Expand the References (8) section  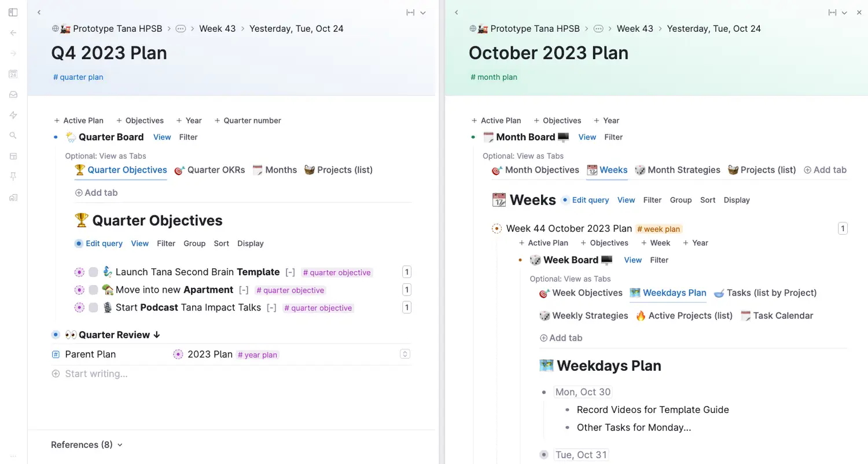point(87,445)
